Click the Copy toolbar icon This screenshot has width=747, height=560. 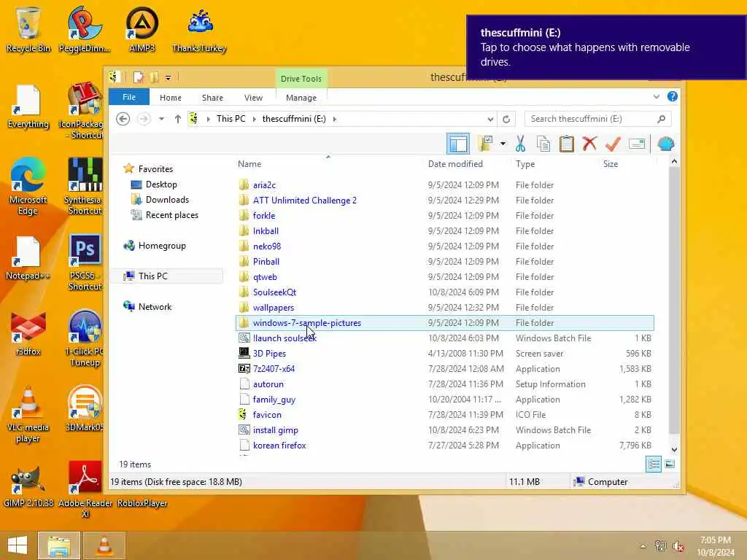543,144
